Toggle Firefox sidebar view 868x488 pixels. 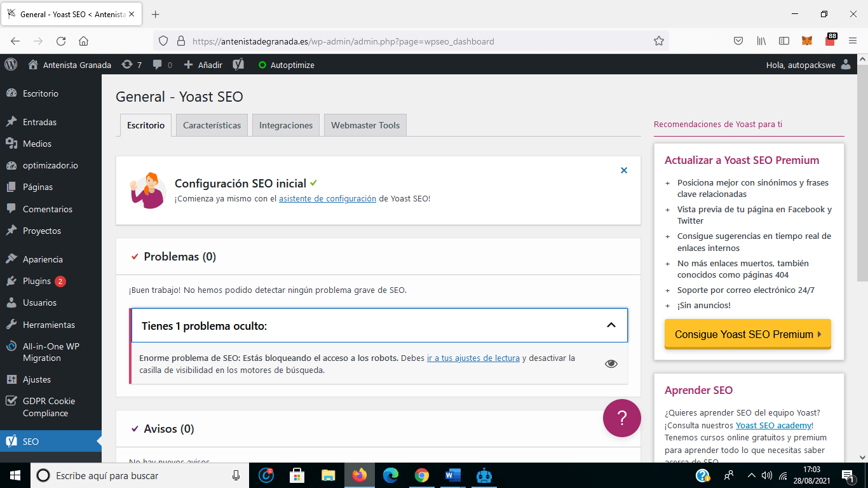click(x=784, y=41)
